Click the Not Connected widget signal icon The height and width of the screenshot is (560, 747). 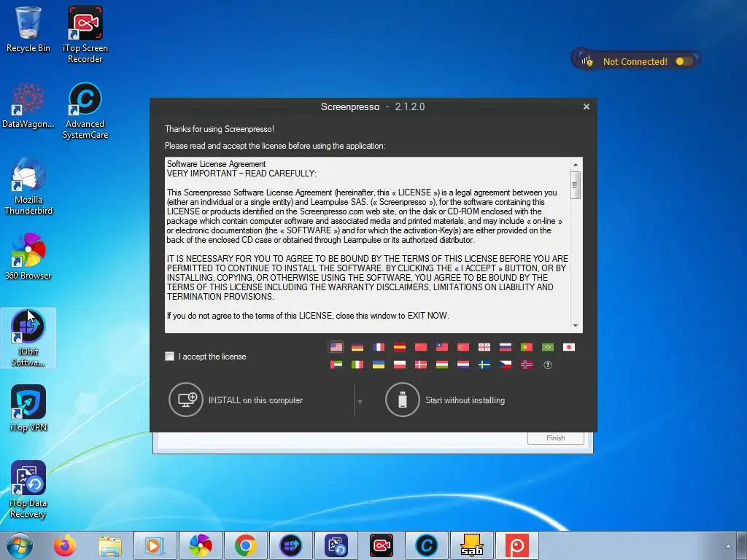pyautogui.click(x=587, y=61)
